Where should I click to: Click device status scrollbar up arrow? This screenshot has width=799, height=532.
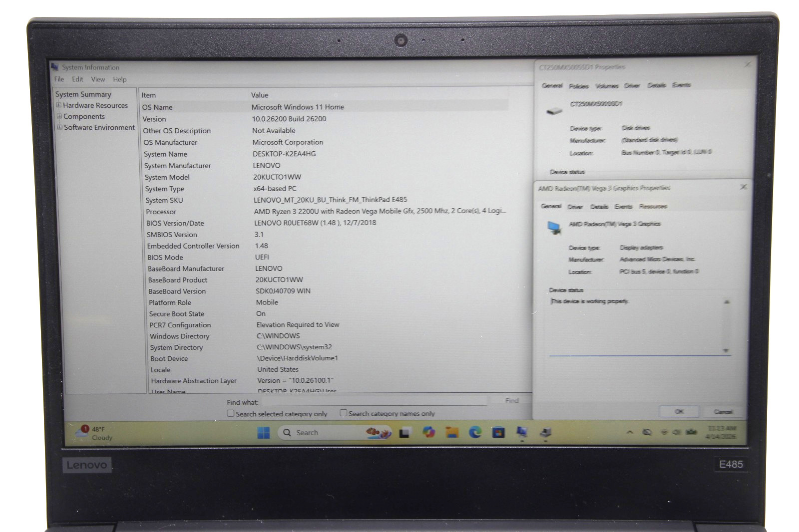point(727,302)
